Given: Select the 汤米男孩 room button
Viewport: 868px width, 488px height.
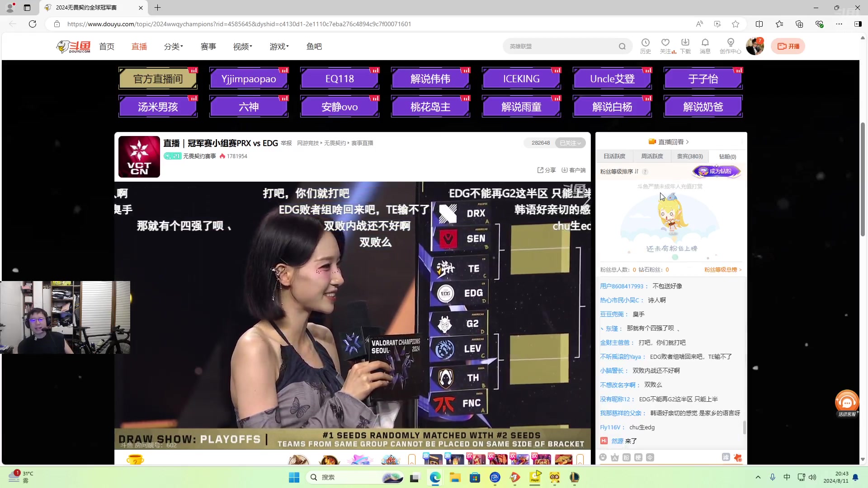Looking at the screenshot, I should tap(158, 107).
